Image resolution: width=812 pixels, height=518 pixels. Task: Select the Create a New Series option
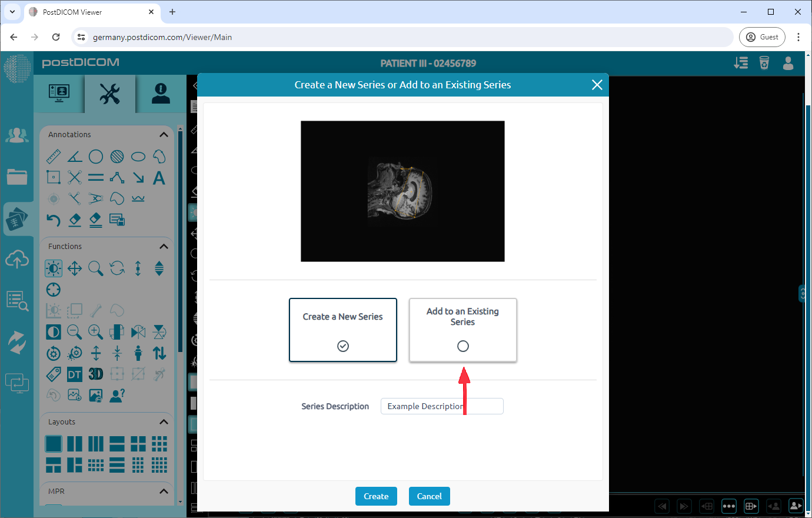coord(343,330)
